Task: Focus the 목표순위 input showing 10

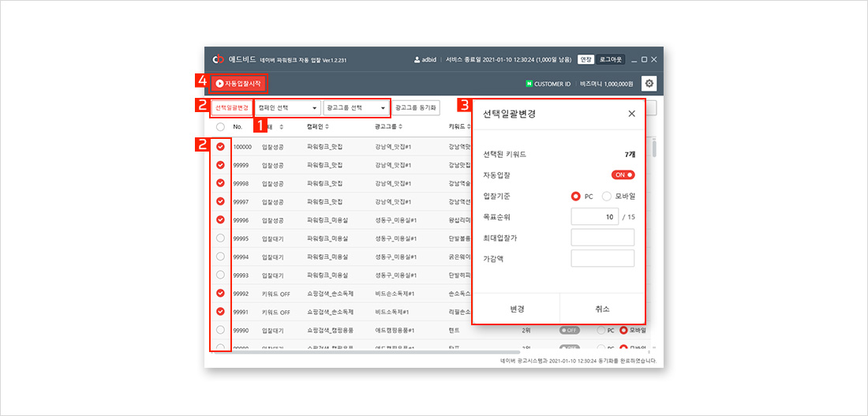Action: tap(594, 216)
